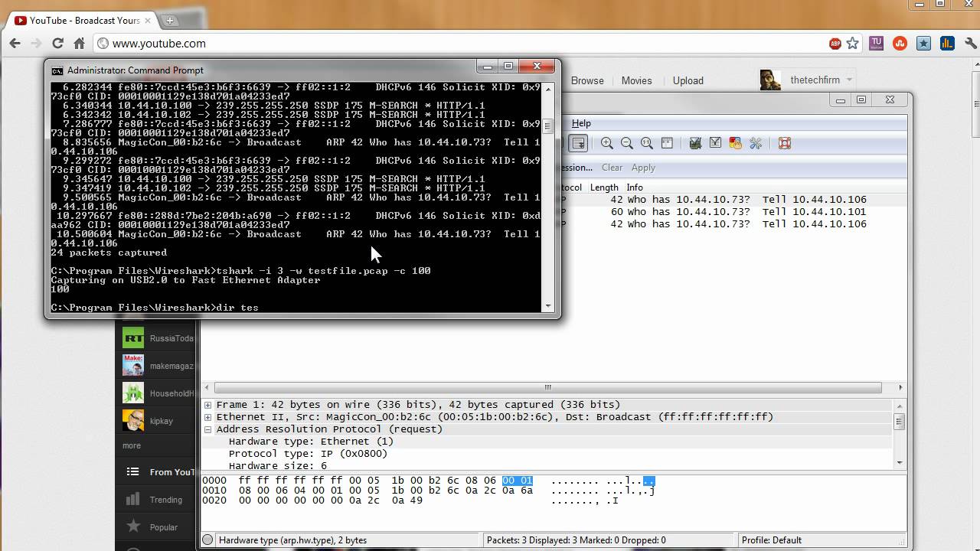This screenshot has height=551, width=980.
Task: Collapse the Address Resolution Protocol node
Action: point(208,429)
